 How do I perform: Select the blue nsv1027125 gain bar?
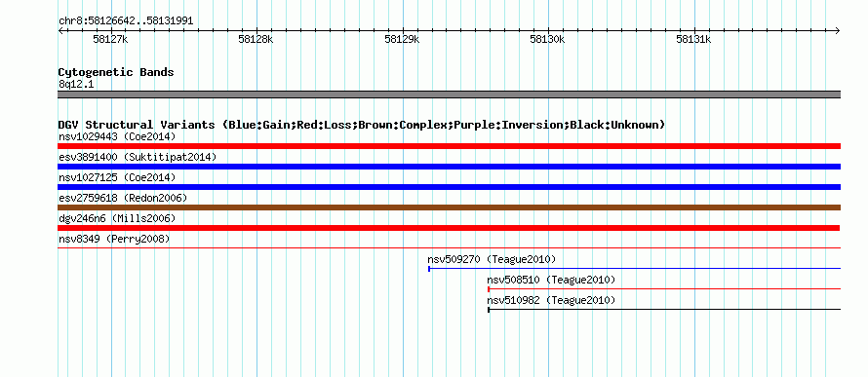point(449,187)
